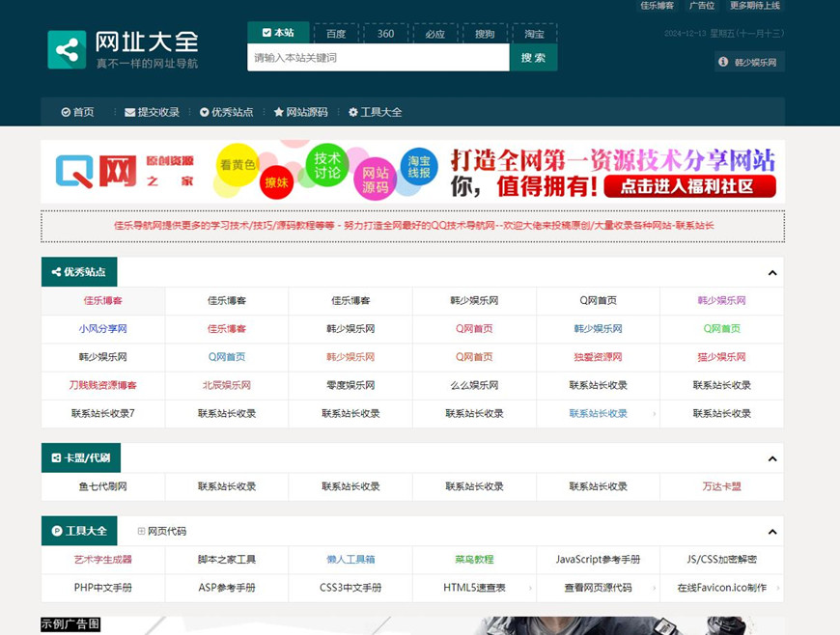Open HTML5速查表 link
This screenshot has height=635, width=840.
pyautogui.click(x=474, y=588)
